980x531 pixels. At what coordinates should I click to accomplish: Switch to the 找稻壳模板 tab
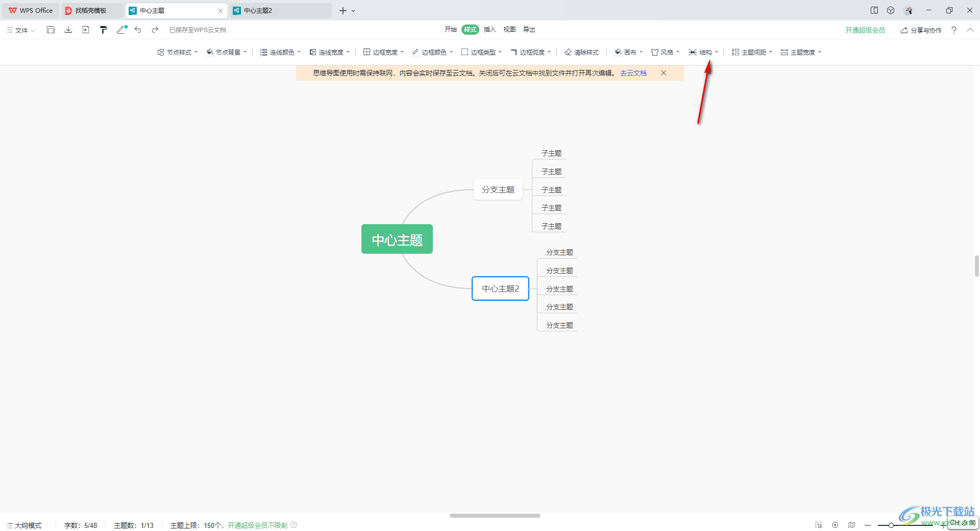pos(92,10)
